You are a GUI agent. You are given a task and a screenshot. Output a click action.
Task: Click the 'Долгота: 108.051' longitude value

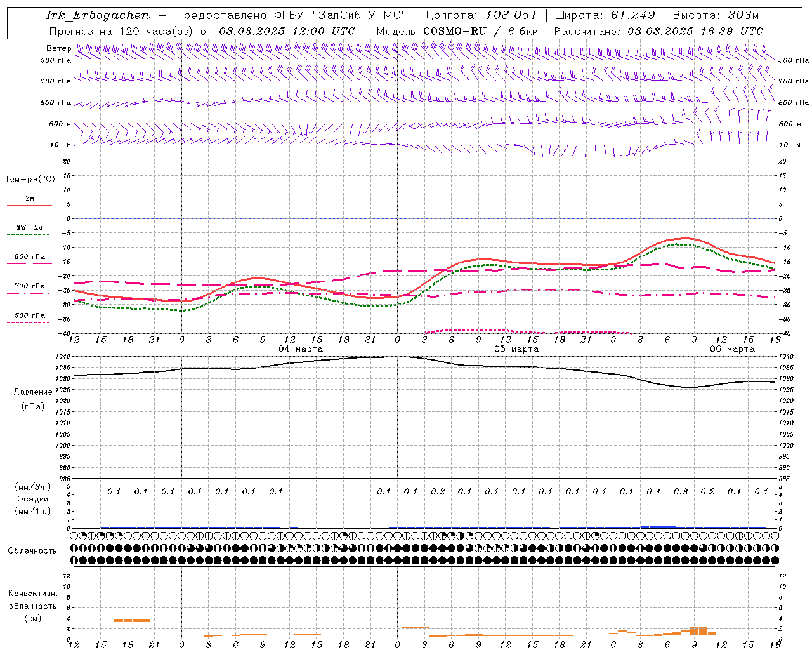coord(481,15)
